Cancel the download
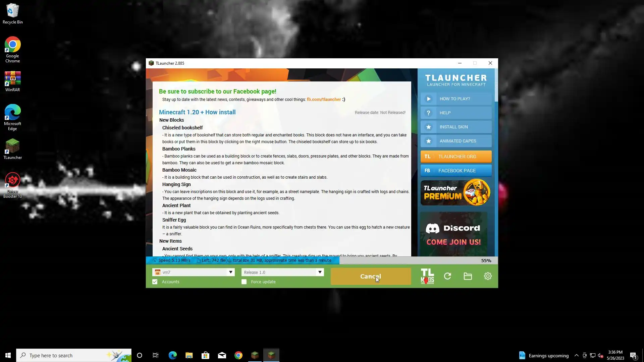Image resolution: width=644 pixels, height=362 pixels. point(370,277)
